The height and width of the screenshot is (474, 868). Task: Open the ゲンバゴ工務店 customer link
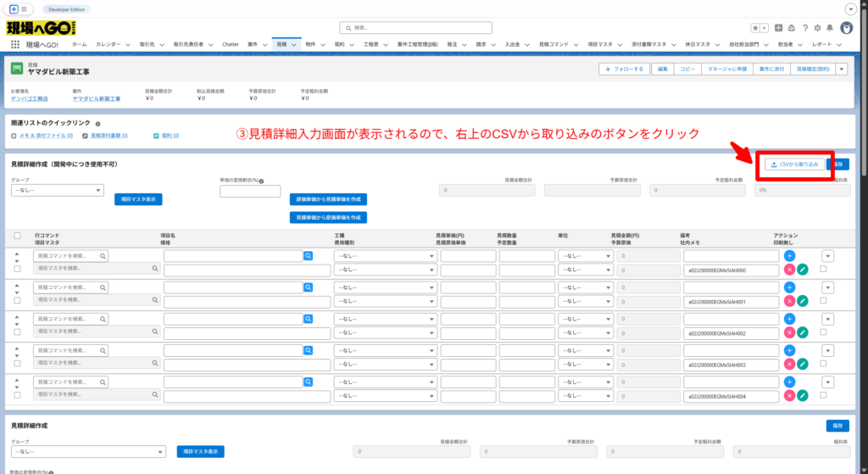30,98
